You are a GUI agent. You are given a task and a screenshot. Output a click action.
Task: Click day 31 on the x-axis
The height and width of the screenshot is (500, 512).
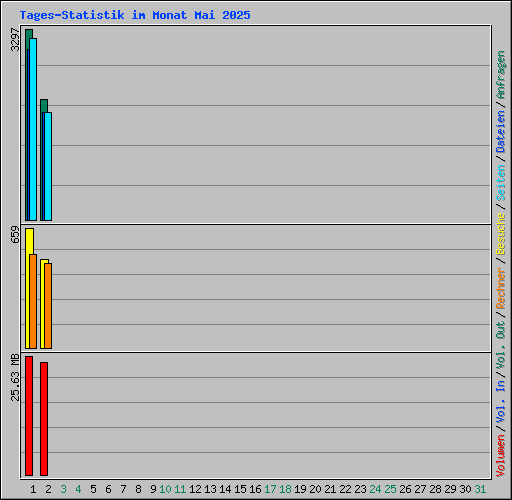[x=480, y=489]
